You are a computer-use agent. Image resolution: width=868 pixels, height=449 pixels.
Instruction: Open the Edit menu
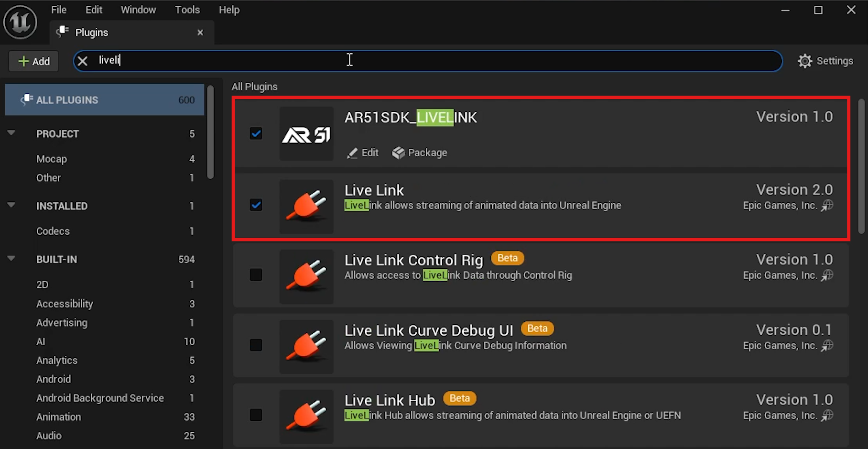(94, 10)
